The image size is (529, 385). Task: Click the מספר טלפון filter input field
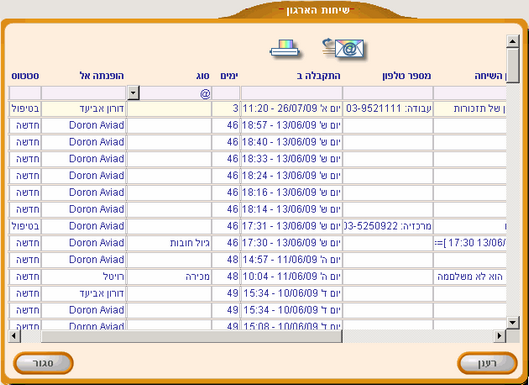point(388,93)
